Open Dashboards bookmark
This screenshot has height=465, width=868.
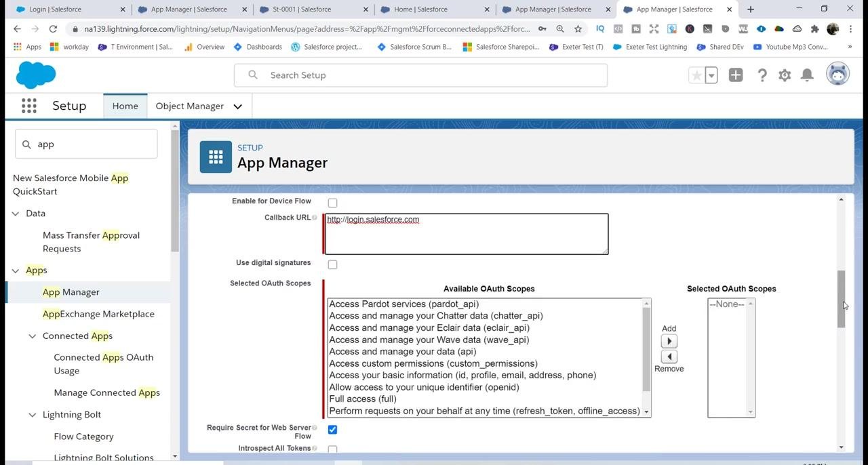click(258, 47)
